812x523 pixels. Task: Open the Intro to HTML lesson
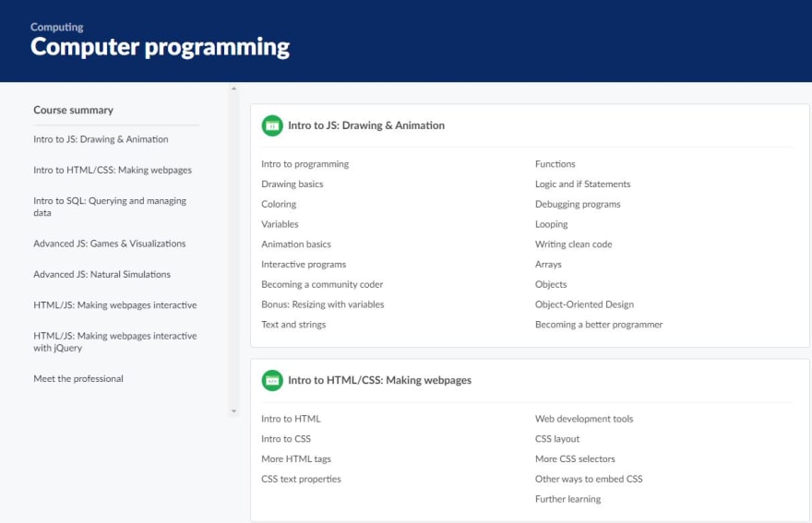point(291,419)
